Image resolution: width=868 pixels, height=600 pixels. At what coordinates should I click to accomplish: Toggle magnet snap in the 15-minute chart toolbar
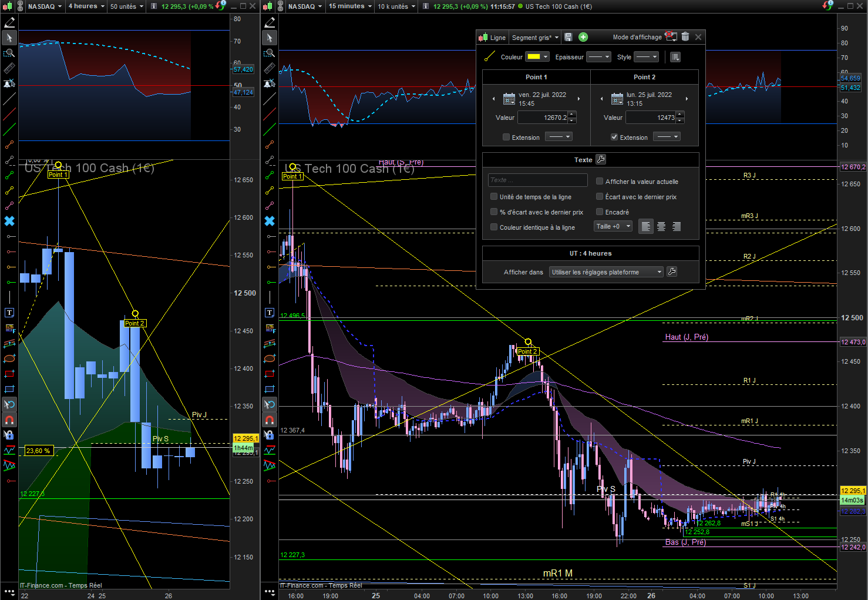coord(270,420)
